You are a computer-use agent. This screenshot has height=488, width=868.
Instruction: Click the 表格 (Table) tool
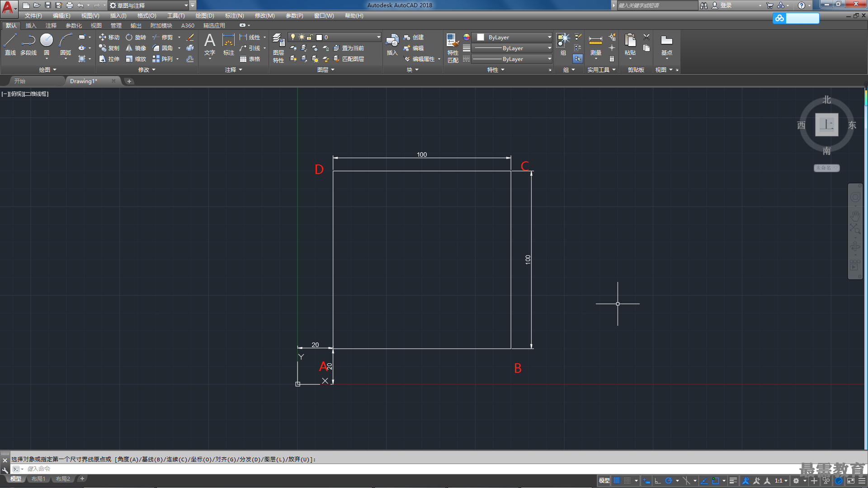click(250, 59)
